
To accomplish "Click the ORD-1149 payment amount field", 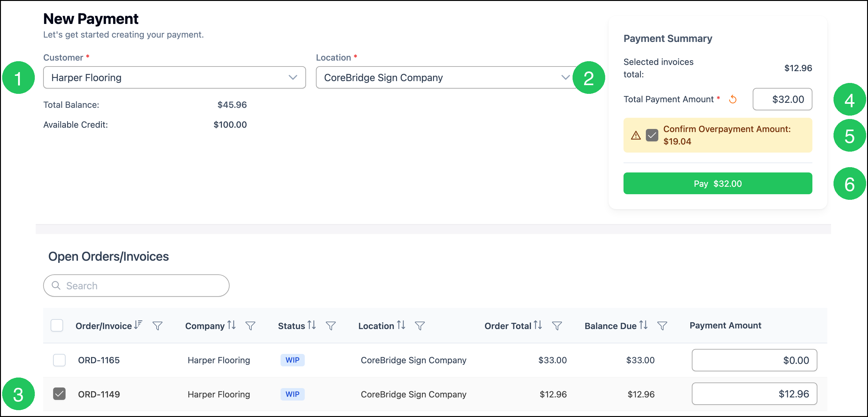I will coord(754,394).
